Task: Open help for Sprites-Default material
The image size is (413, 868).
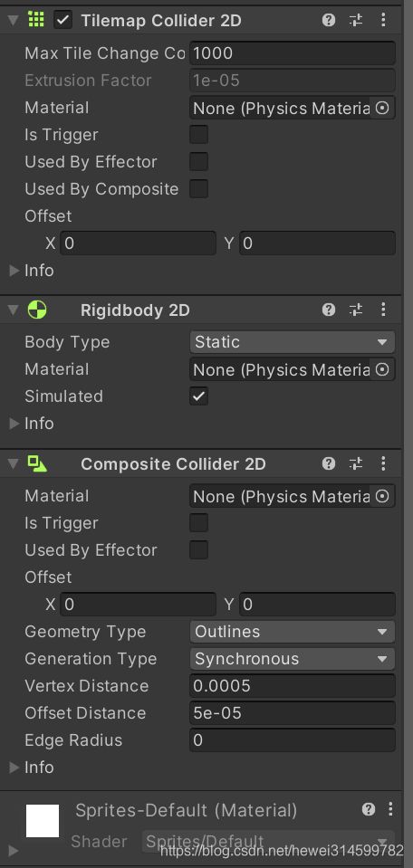Action: pos(369,810)
